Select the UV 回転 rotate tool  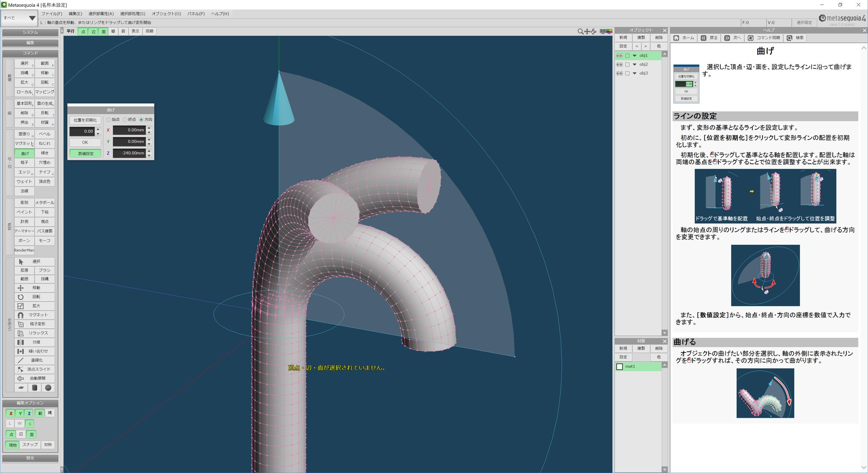pyautogui.click(x=34, y=297)
